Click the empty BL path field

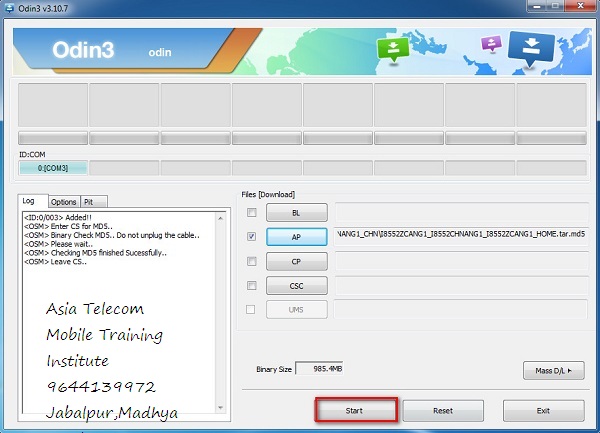click(461, 212)
